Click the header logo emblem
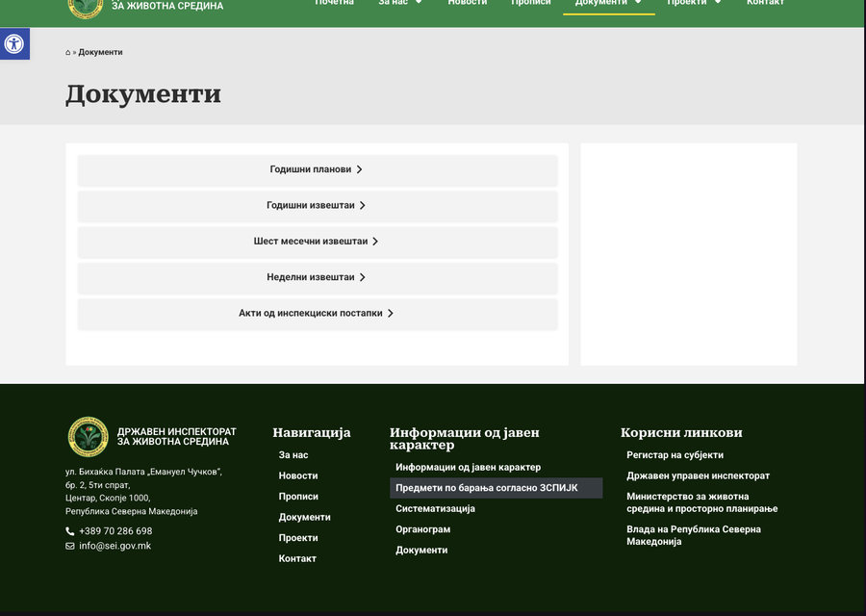 [x=85, y=7]
